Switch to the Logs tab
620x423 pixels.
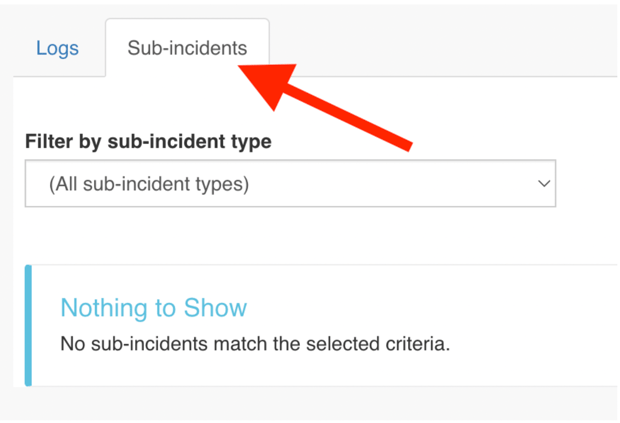(x=57, y=48)
